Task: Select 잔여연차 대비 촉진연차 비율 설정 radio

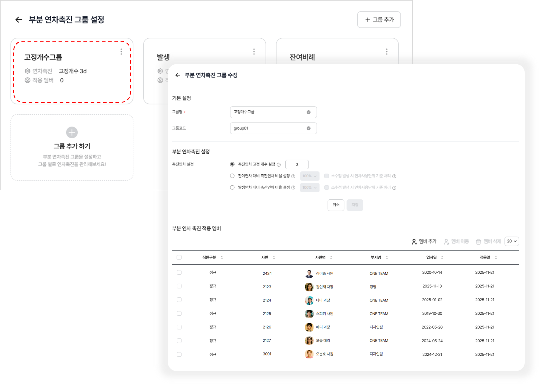Action: point(232,176)
